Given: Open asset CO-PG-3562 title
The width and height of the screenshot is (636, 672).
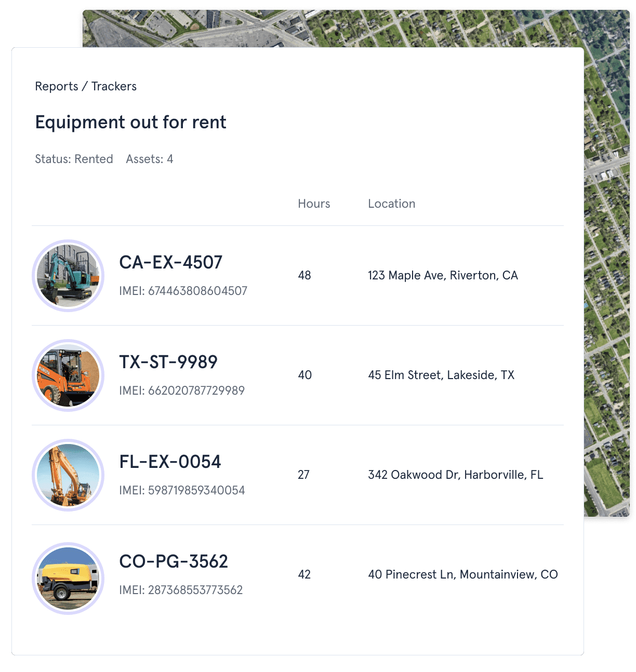Looking at the screenshot, I should (x=174, y=561).
